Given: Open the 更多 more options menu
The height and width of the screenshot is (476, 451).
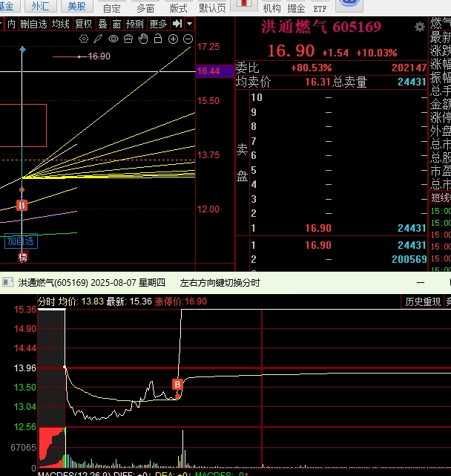Looking at the screenshot, I should tap(158, 24).
